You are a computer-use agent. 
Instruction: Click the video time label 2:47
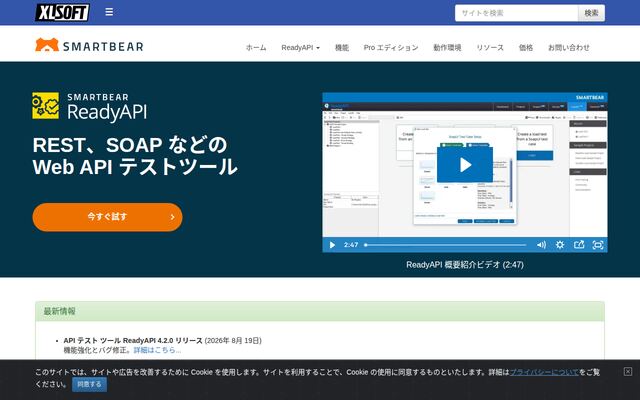(351, 245)
